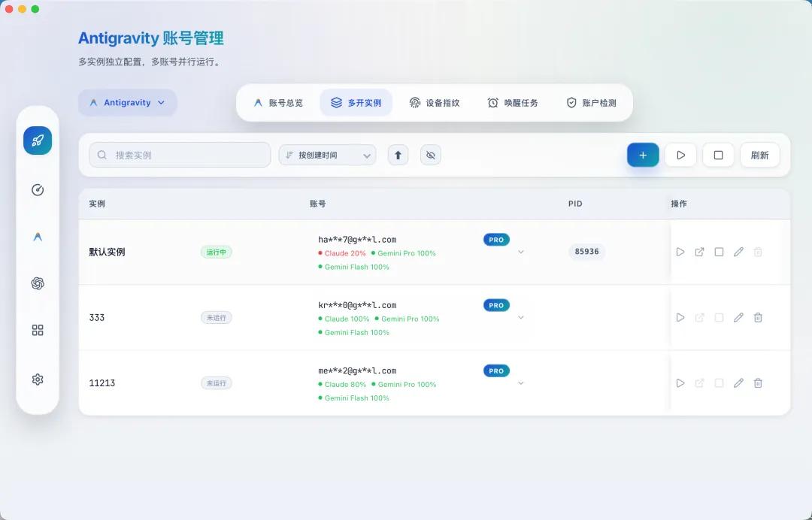Start the 333 instance play icon
The image size is (812, 520).
click(680, 318)
